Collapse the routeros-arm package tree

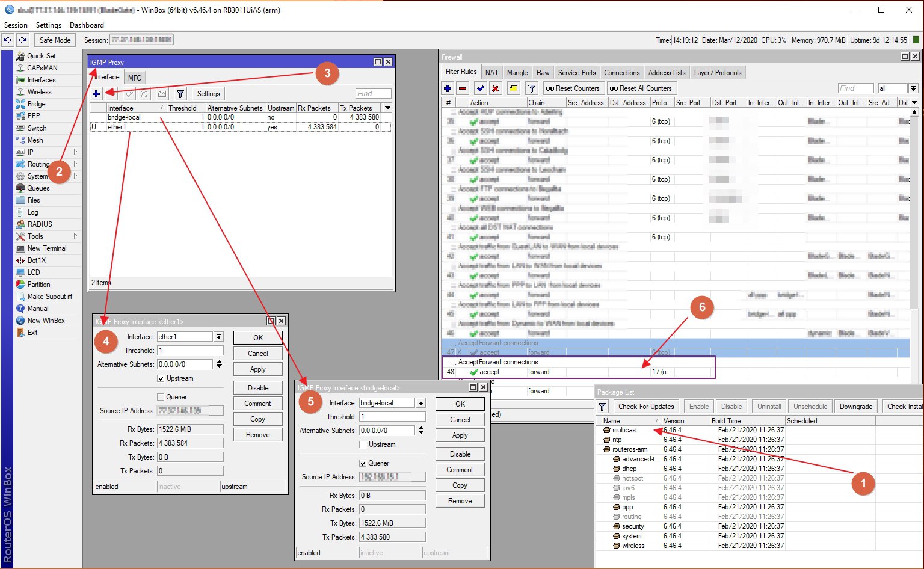(607, 449)
